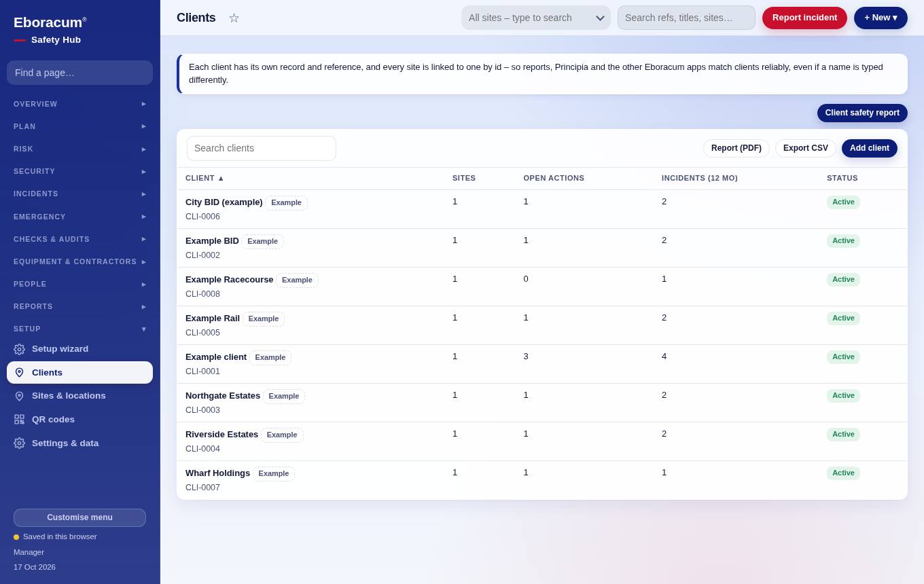Open the Client safety report
The image size is (924, 584).
coord(862,113)
